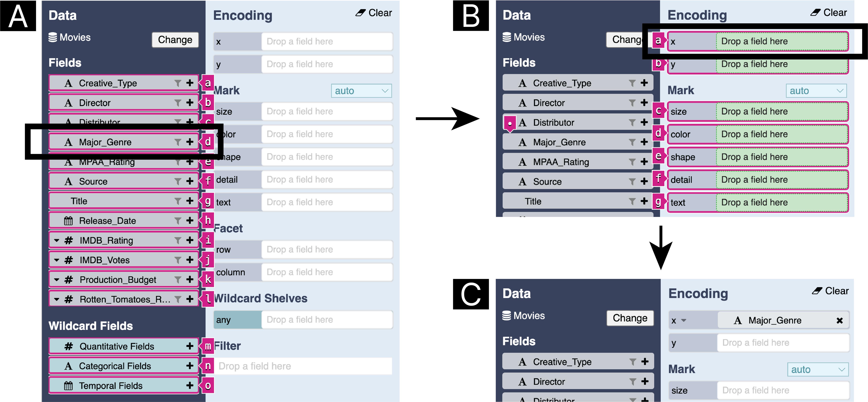Open the Mark type dropdown in panel A
The height and width of the screenshot is (402, 868).
tap(361, 91)
